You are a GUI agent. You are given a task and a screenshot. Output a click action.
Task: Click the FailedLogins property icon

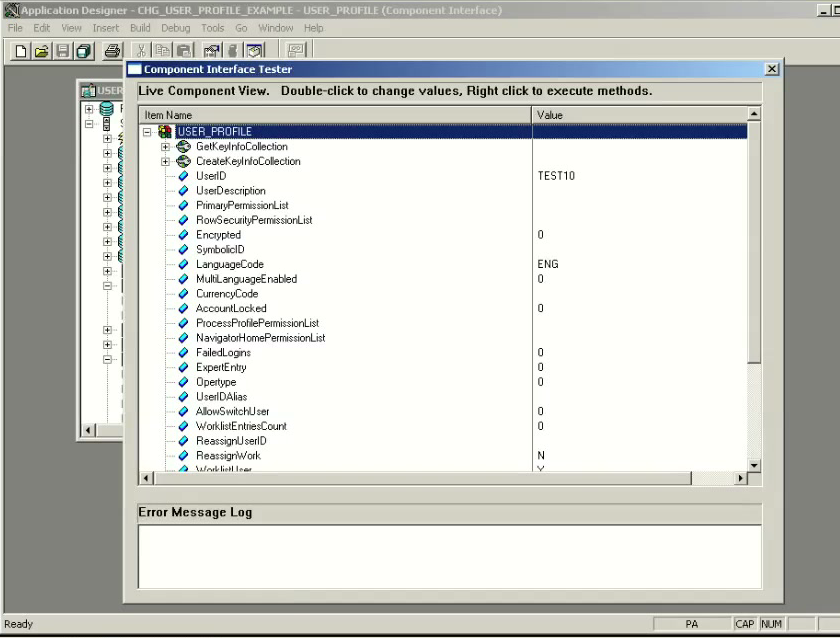[x=183, y=352]
